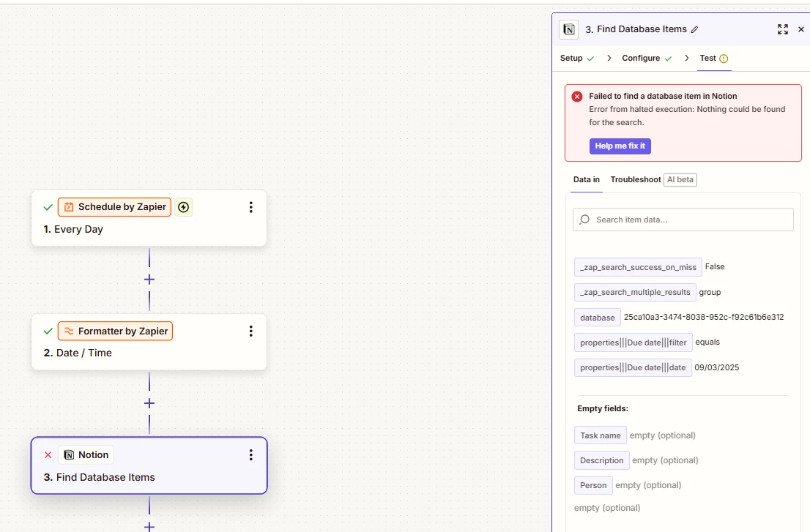The image size is (810, 532).
Task: Add a step between Formatter and Notion
Action: pyautogui.click(x=149, y=403)
